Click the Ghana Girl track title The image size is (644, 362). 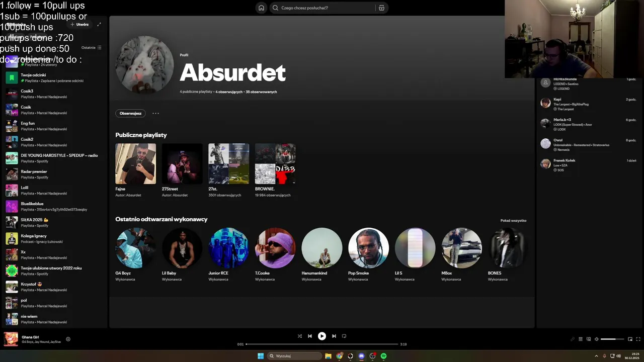click(30, 337)
